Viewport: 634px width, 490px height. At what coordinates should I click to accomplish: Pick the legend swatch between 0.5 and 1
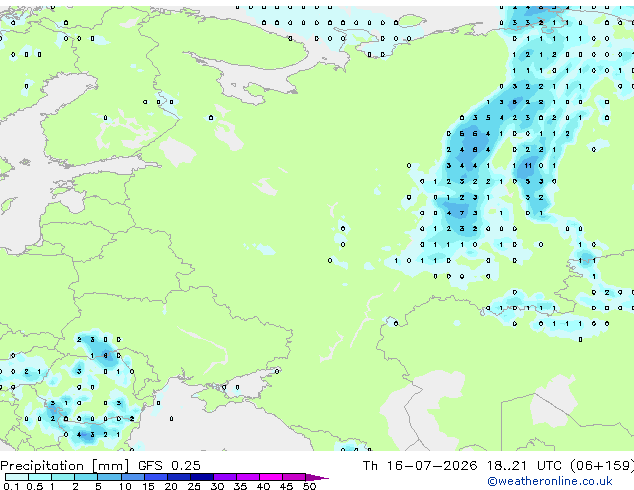(40, 477)
